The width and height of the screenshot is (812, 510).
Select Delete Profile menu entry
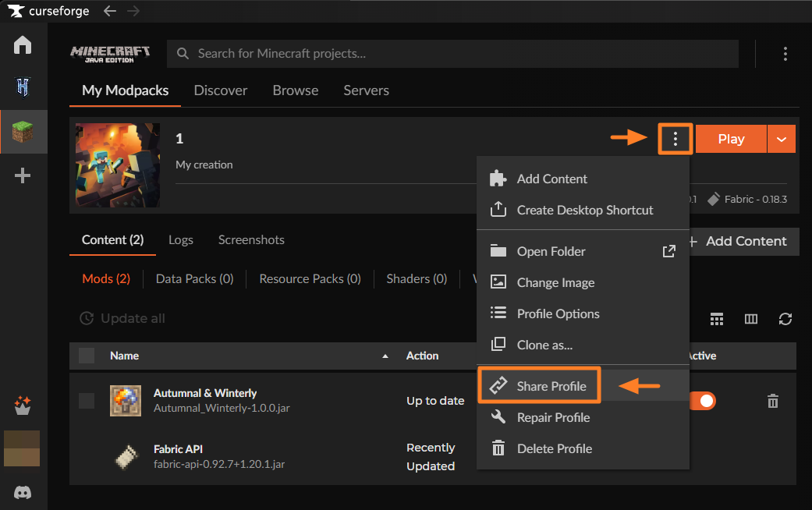583,448
